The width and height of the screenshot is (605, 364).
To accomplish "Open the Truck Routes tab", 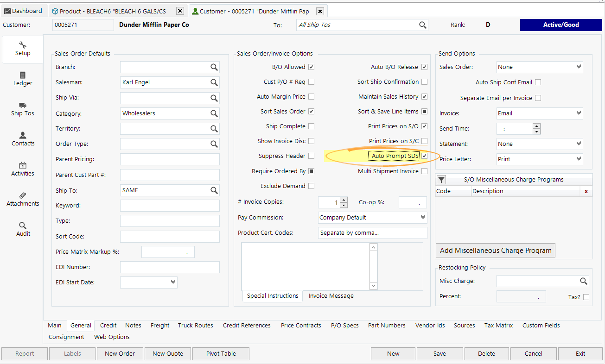I will coord(195,325).
